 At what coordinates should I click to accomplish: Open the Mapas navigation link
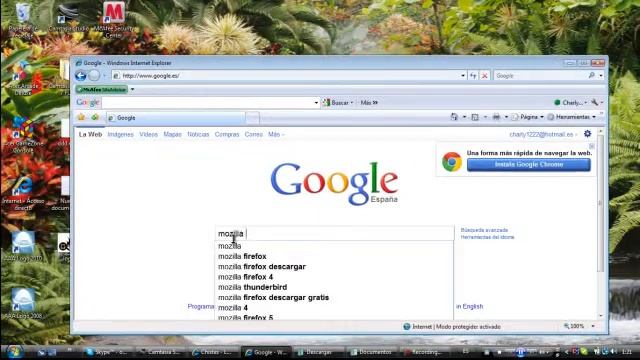(172, 134)
